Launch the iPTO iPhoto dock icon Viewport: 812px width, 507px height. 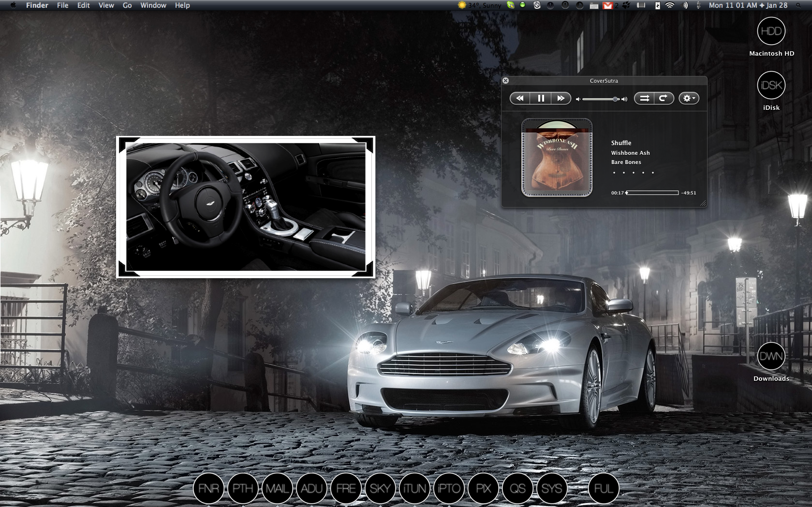pyautogui.click(x=449, y=488)
